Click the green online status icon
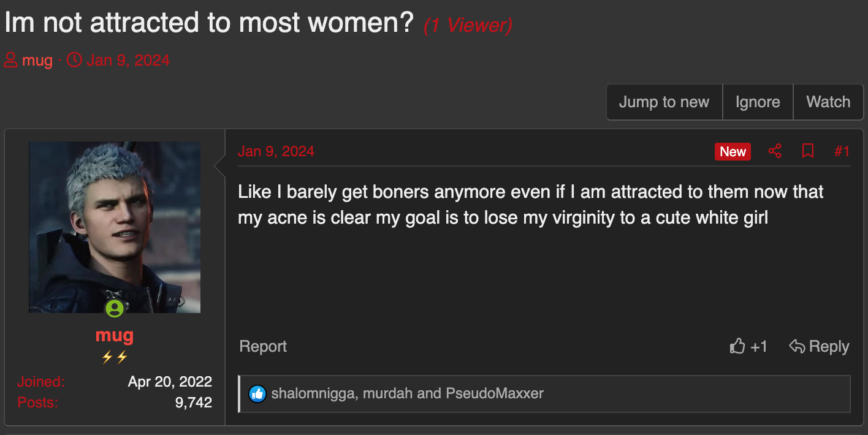This screenshot has width=868, height=435. pos(114,308)
